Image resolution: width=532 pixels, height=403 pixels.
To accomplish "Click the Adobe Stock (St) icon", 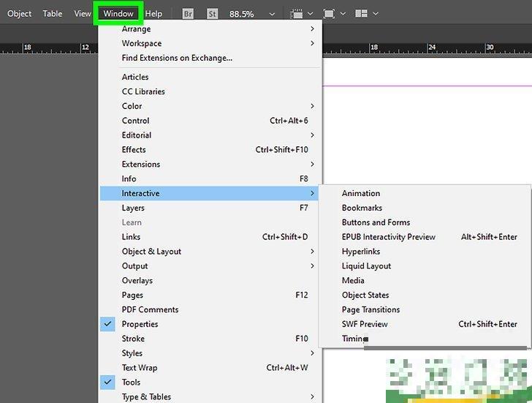I will pos(212,14).
